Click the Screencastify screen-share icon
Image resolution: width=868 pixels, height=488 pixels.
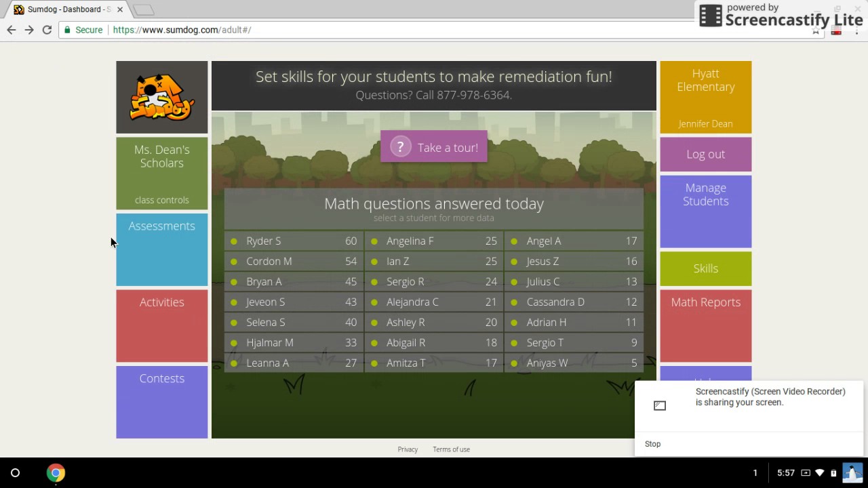click(660, 405)
